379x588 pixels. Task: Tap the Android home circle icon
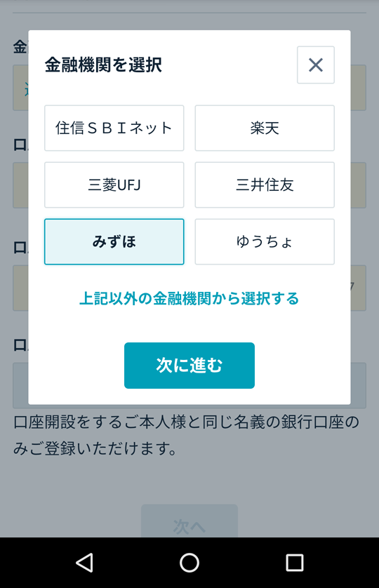189,563
